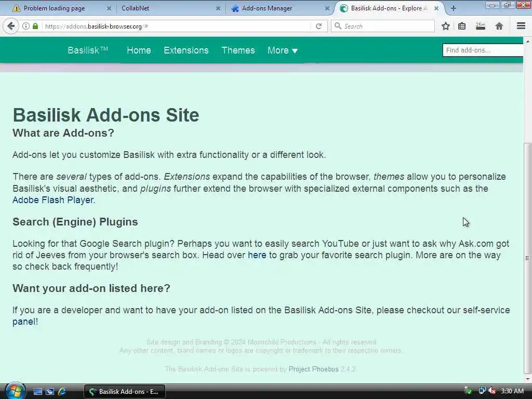
Task: Click the 'Basilisk Add-ons Site' heading
Action: click(106, 115)
